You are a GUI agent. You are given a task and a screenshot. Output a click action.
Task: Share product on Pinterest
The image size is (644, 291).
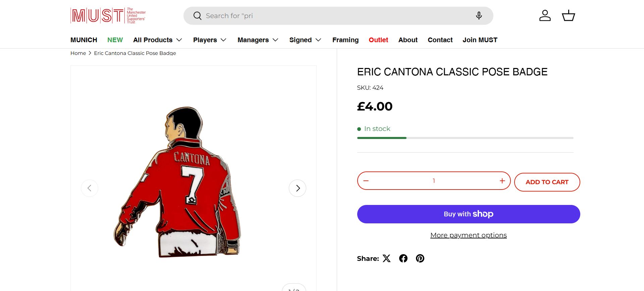click(x=420, y=259)
